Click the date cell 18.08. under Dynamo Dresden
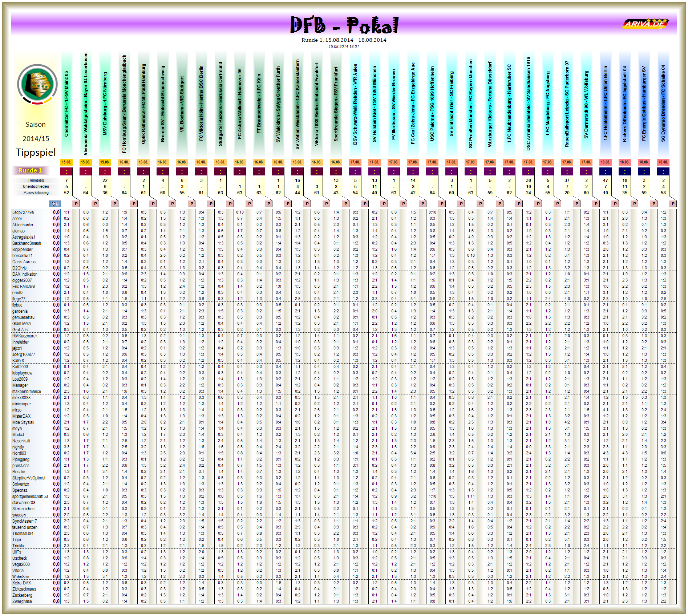This screenshot has width=688, height=616. pyautogui.click(x=663, y=162)
